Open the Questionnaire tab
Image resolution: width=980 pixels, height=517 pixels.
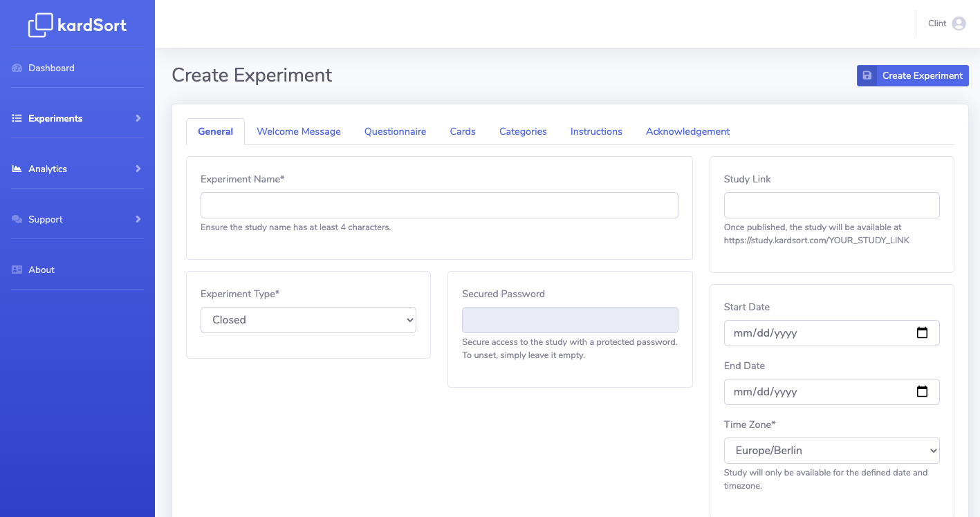tap(395, 131)
